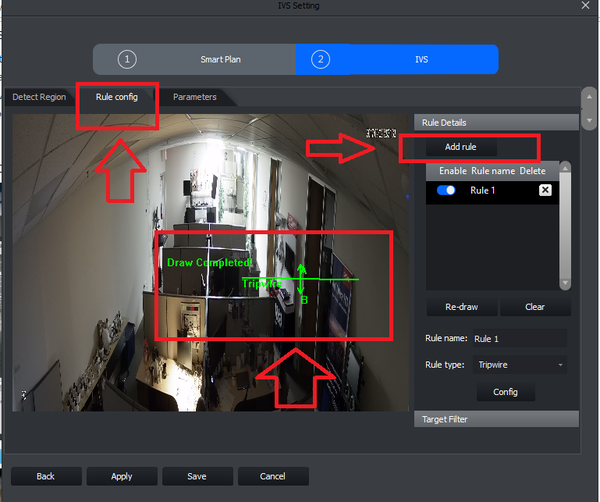Switch to the Detect Region tab
600x502 pixels.
tap(39, 97)
